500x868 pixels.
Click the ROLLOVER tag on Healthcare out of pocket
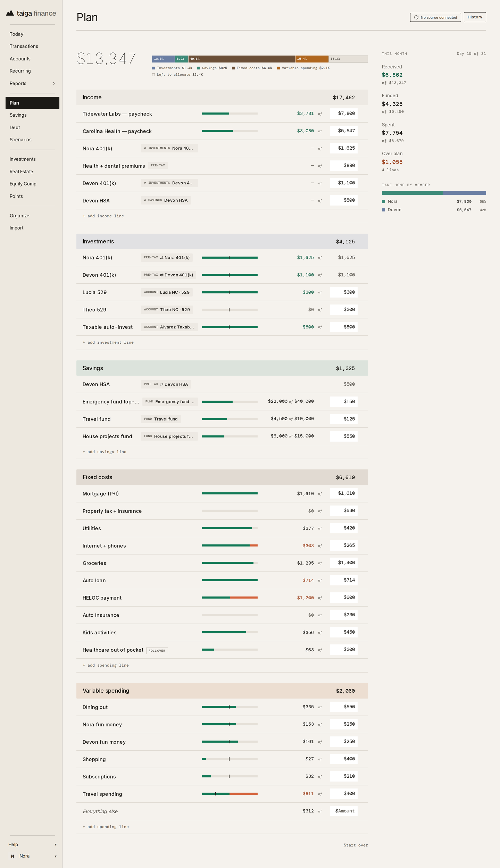pyautogui.click(x=157, y=651)
